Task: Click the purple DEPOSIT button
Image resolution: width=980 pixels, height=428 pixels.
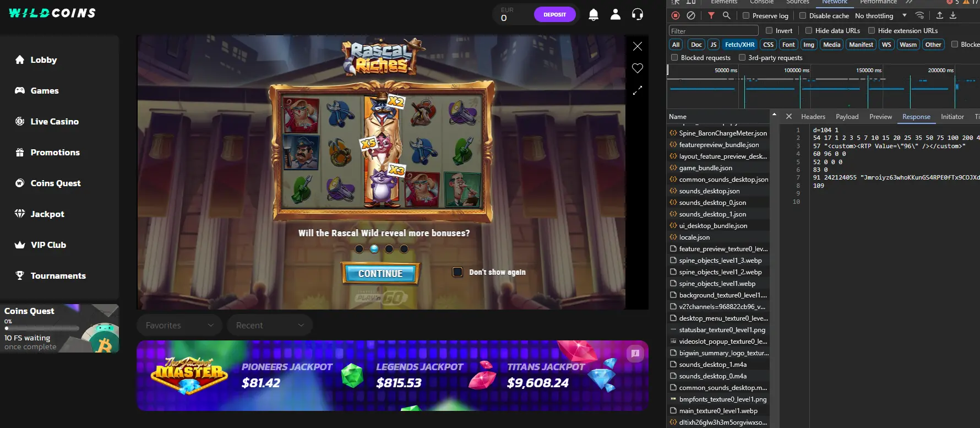Action: [555, 15]
